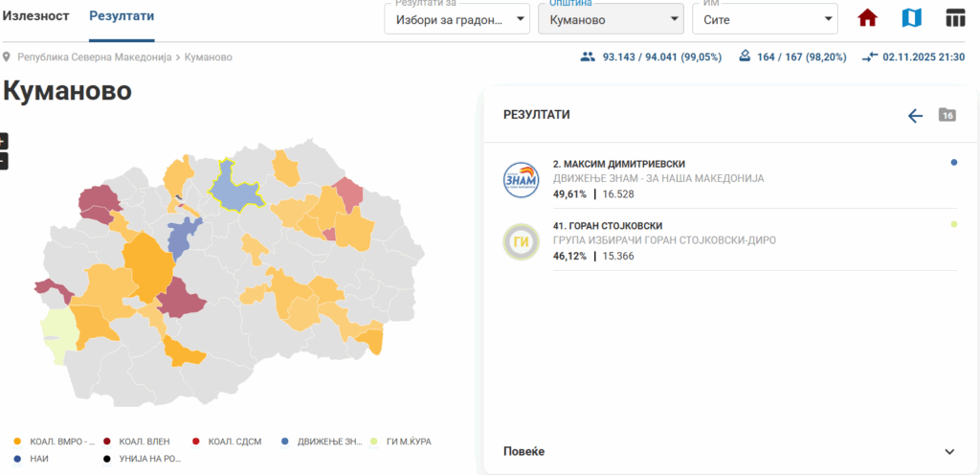Click the back arrow in the Резултати panel
This screenshot has width=980, height=475.
click(x=915, y=116)
